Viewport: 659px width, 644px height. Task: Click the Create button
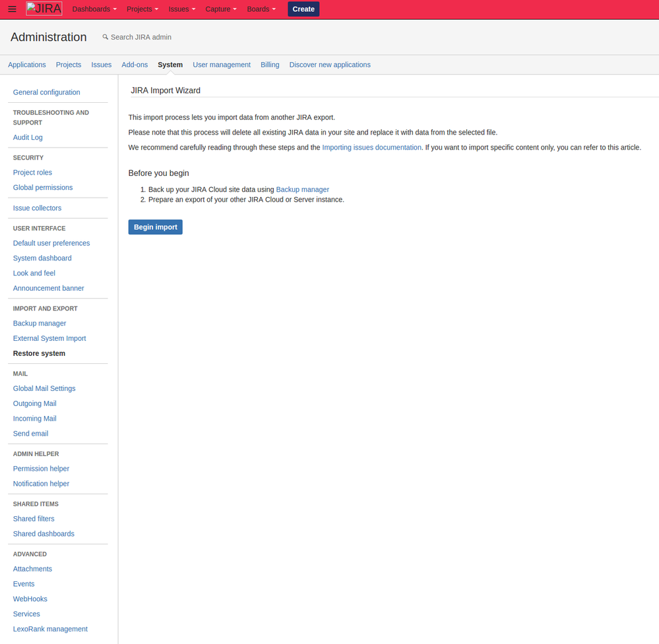click(x=303, y=9)
